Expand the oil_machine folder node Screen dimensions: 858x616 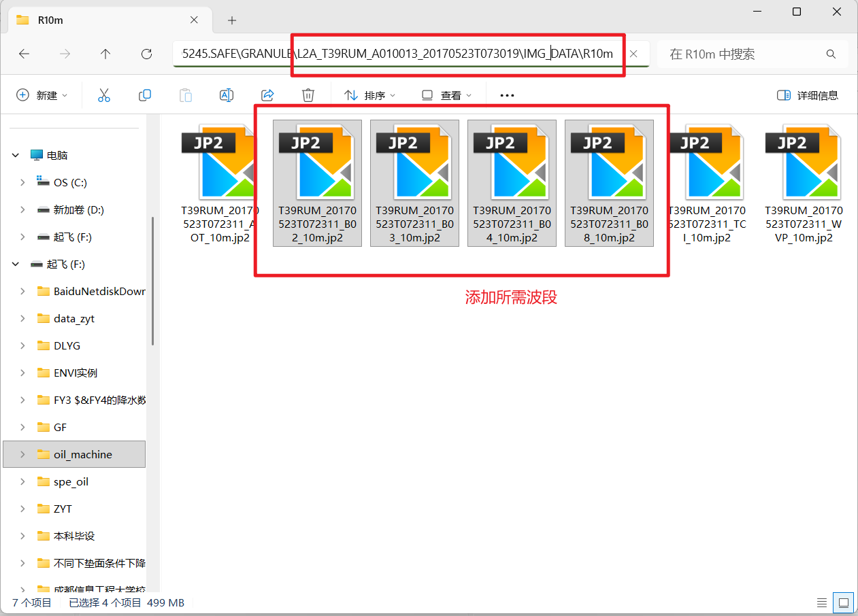[x=23, y=454]
